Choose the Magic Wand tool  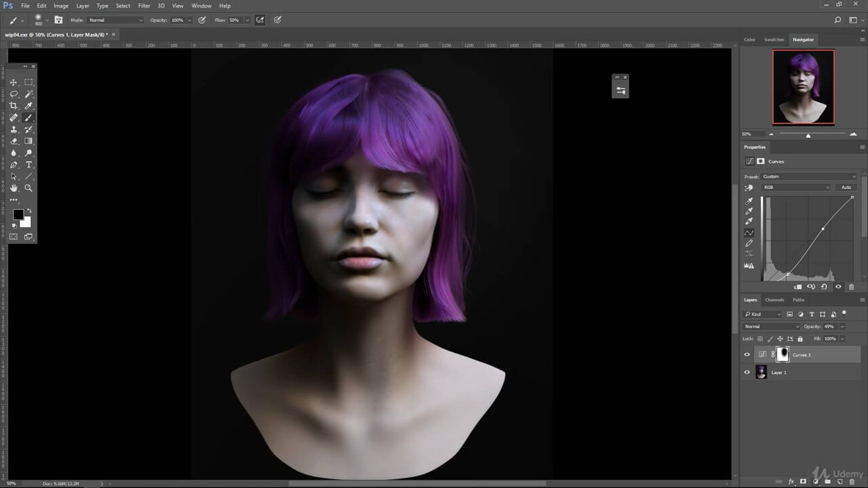point(28,94)
